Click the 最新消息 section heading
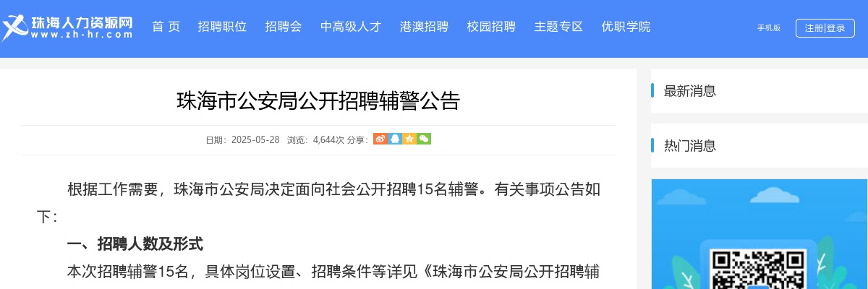The width and height of the screenshot is (868, 289). [690, 91]
